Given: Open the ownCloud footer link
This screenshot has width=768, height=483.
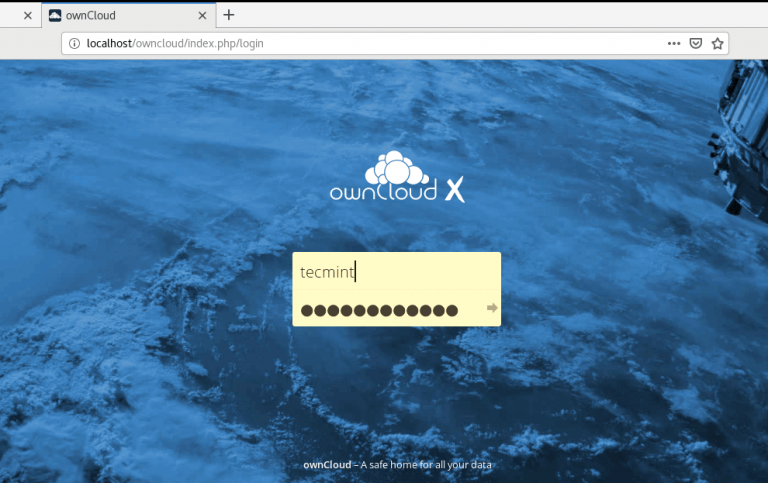Looking at the screenshot, I should (x=327, y=465).
